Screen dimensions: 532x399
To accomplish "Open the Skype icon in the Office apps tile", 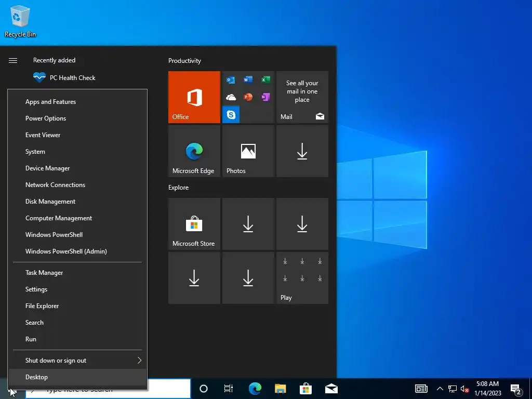I will coord(231,115).
